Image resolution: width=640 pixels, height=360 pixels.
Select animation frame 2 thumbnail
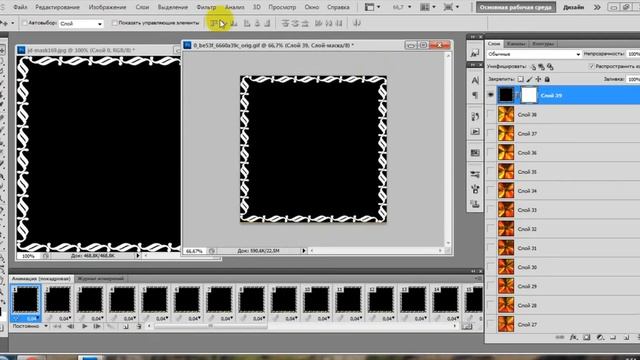click(58, 300)
